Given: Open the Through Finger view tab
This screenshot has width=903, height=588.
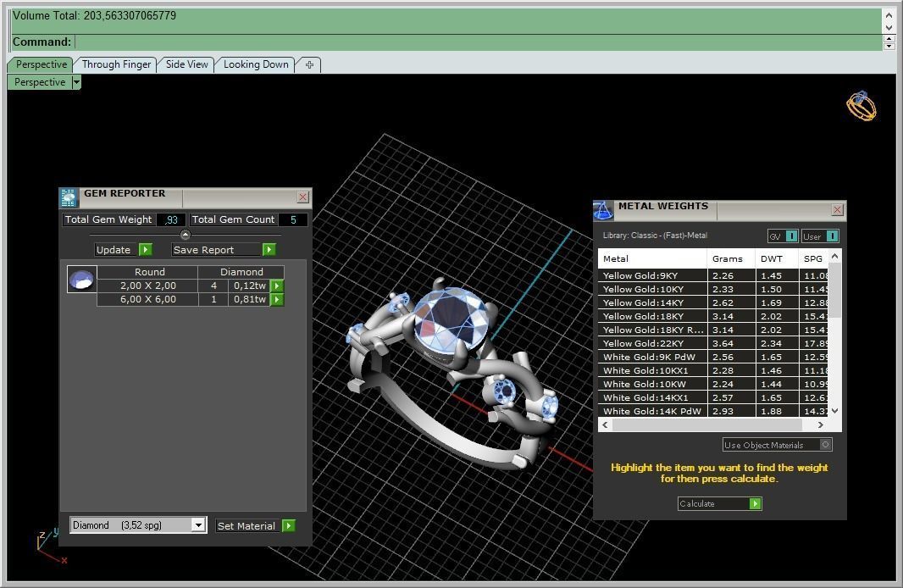Looking at the screenshot, I should tap(116, 64).
